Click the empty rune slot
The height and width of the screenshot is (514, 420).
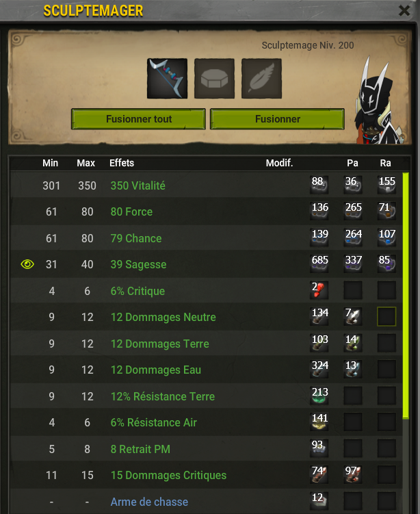click(214, 79)
